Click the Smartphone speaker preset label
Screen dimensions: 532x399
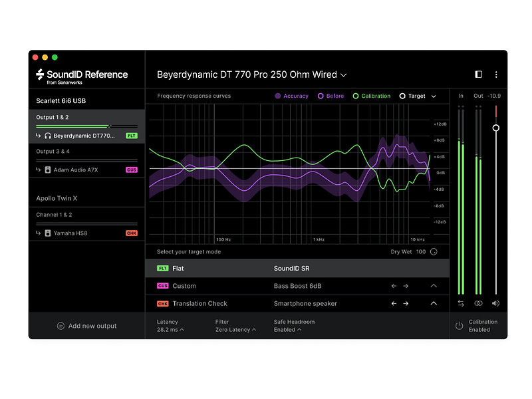pos(305,303)
